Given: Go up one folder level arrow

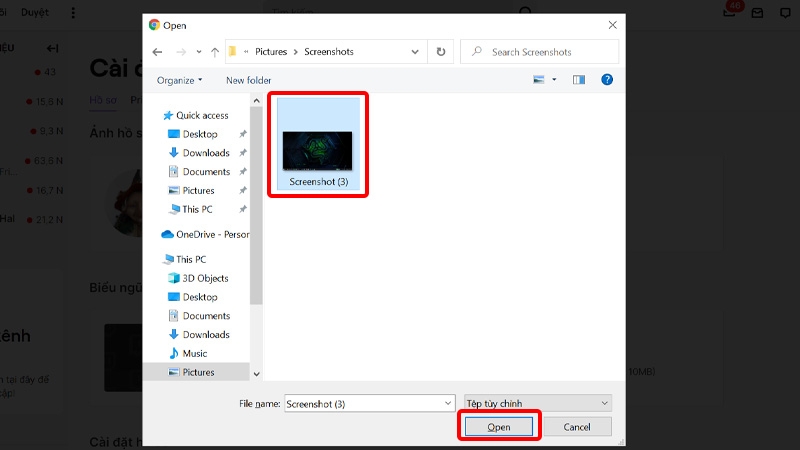Looking at the screenshot, I should (x=215, y=52).
